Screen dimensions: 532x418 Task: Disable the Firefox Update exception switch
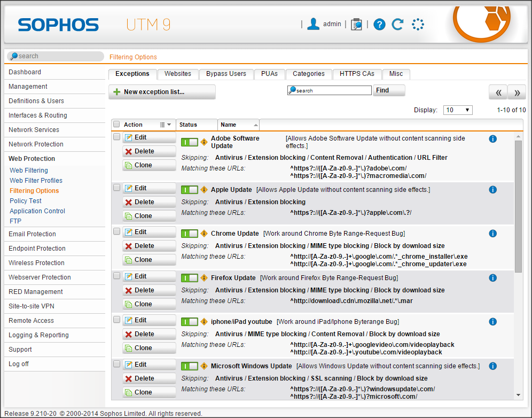[189, 278]
